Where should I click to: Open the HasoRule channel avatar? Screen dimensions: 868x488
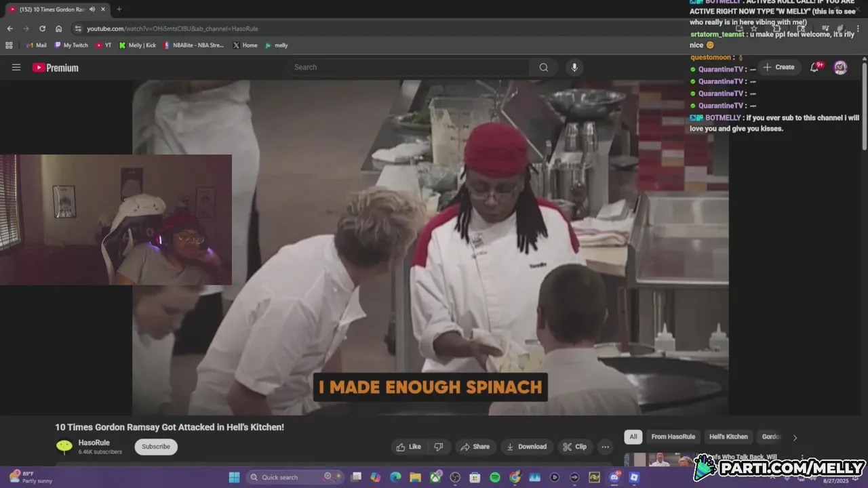(64, 447)
